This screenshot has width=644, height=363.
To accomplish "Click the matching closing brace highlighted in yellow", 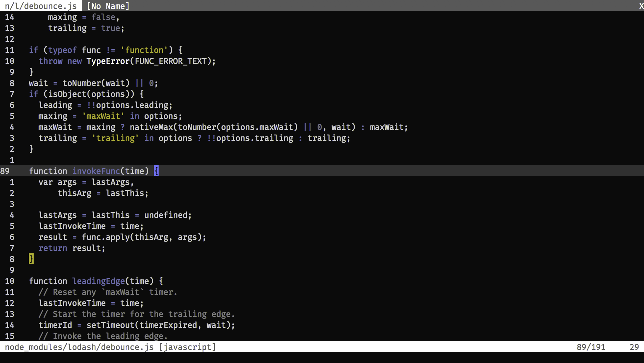I will point(31,259).
